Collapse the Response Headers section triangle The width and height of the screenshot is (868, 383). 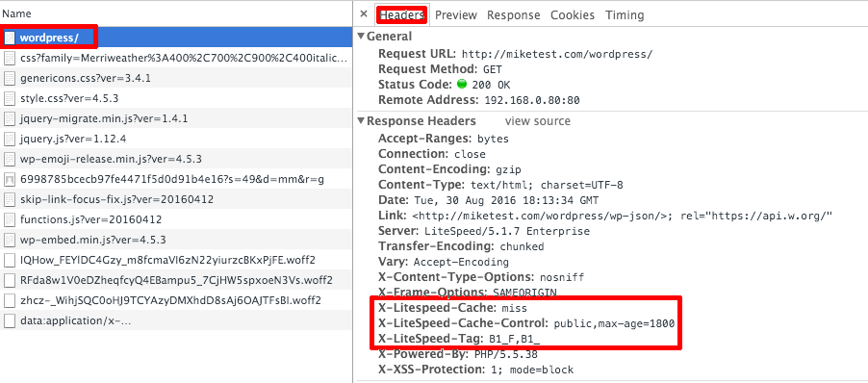361,120
